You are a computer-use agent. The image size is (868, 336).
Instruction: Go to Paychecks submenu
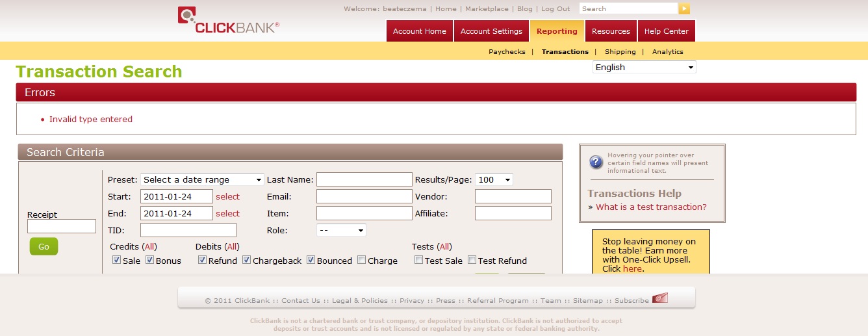click(507, 52)
